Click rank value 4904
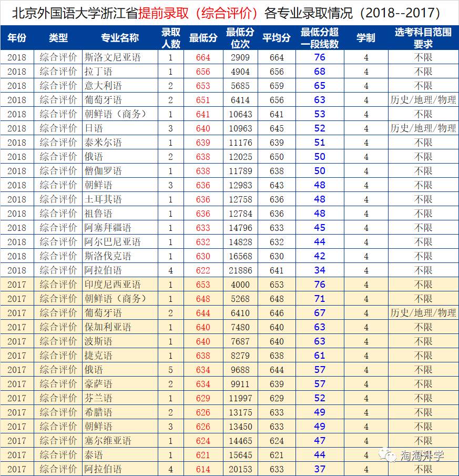This screenshot has width=459, height=476. (x=240, y=72)
